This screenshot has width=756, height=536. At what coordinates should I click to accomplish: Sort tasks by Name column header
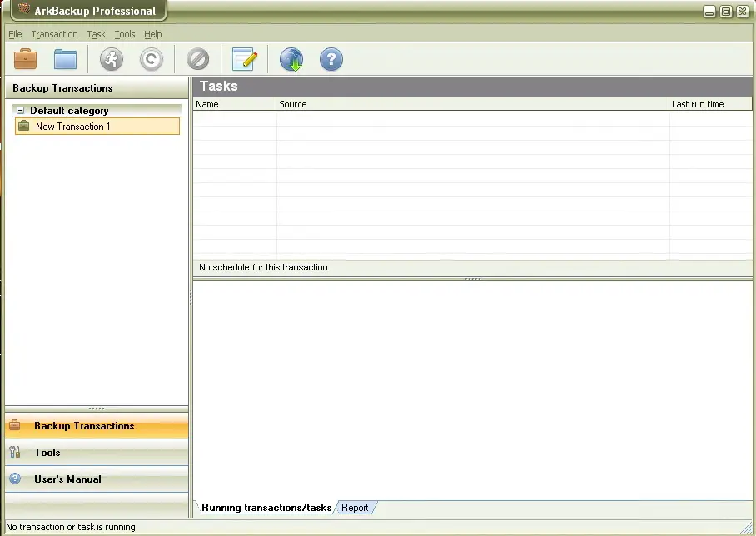(x=234, y=104)
